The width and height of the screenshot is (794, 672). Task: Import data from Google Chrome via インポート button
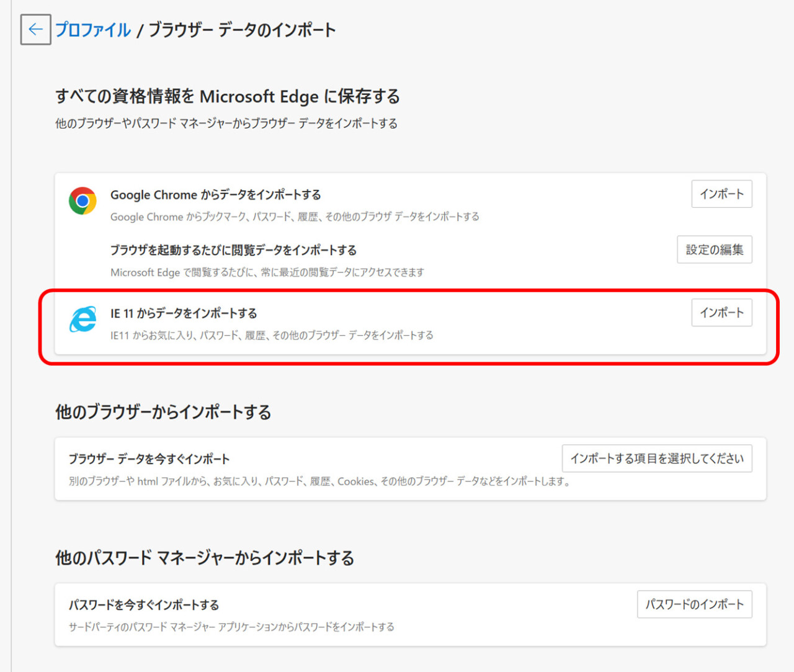point(721,194)
